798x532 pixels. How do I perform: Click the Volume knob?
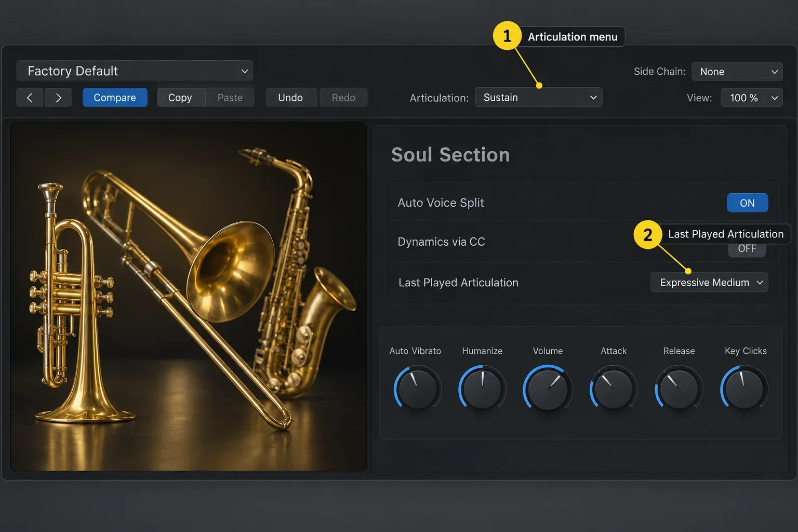pyautogui.click(x=548, y=389)
